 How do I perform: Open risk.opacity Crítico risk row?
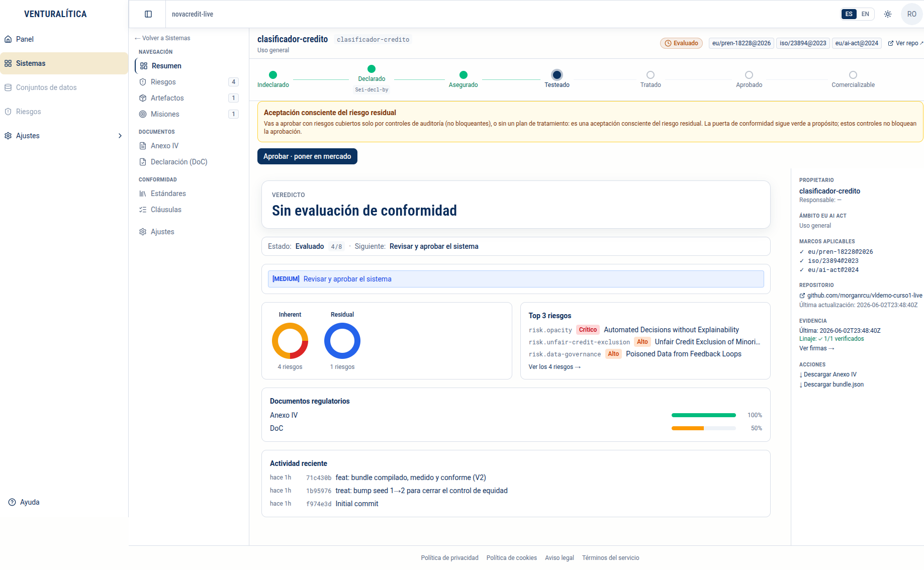(x=645, y=330)
